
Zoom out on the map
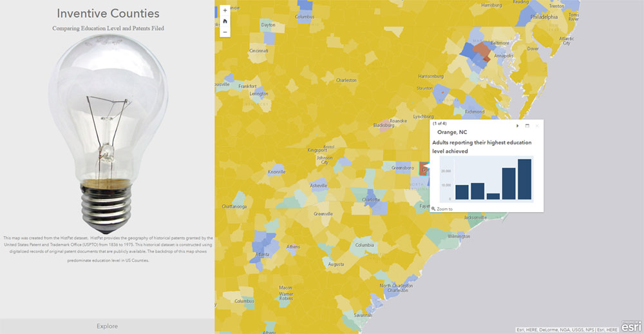coord(225,32)
